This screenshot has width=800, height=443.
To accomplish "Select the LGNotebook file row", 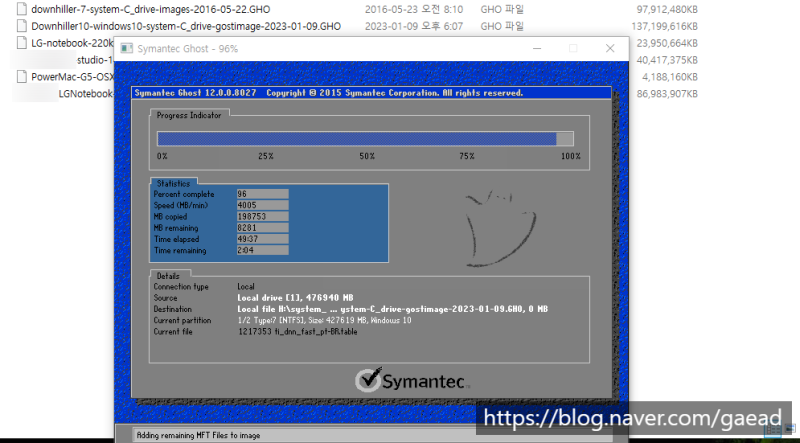I will [x=85, y=93].
